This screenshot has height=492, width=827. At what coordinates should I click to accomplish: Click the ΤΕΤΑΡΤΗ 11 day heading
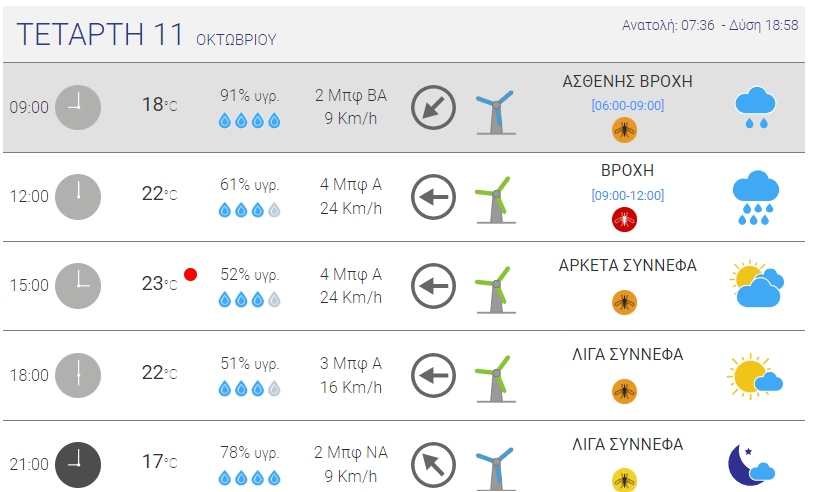coord(100,35)
